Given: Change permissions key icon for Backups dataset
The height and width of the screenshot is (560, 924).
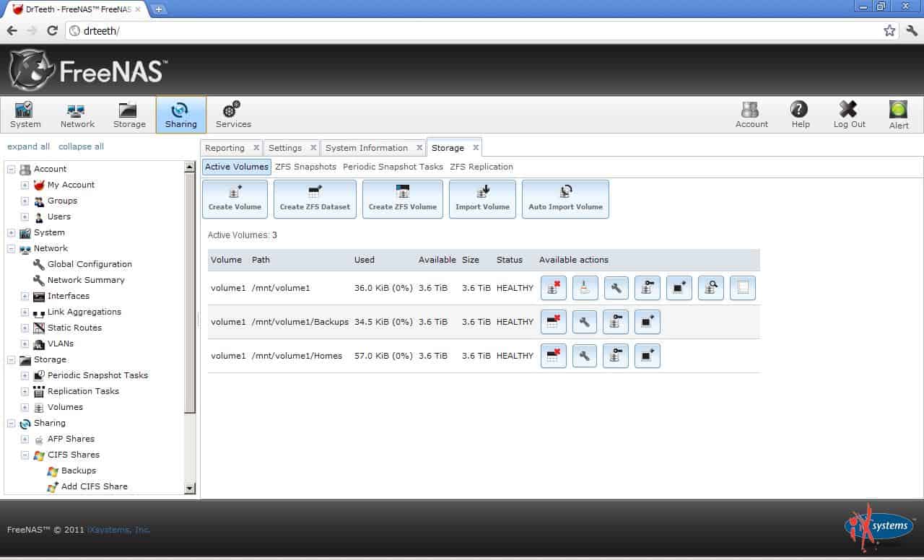Looking at the screenshot, I should (616, 322).
